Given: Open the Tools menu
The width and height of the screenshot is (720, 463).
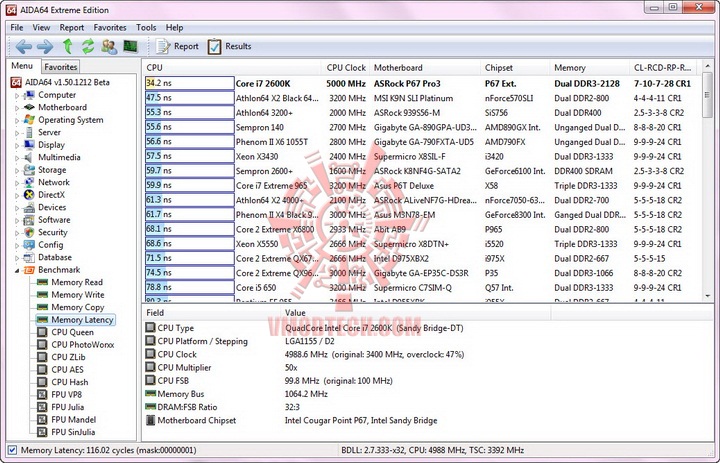Looking at the screenshot, I should coord(146,28).
